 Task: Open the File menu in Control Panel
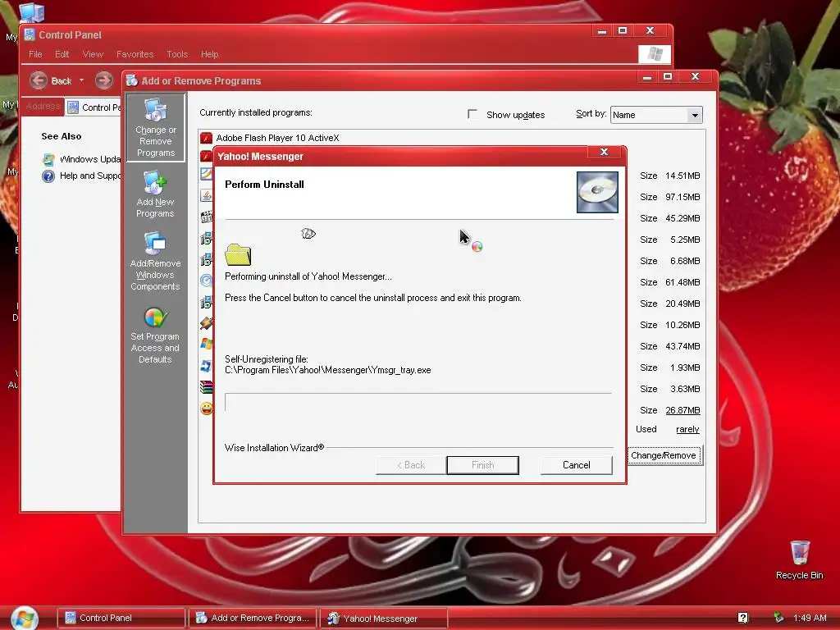pyautogui.click(x=35, y=54)
